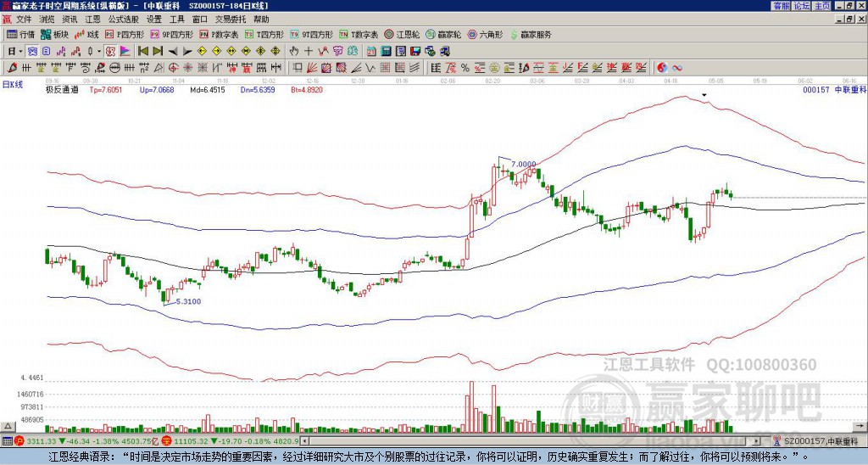Viewport: 868px width, 465px height.
Task: Restore the inner chart window
Action: pos(850,20)
